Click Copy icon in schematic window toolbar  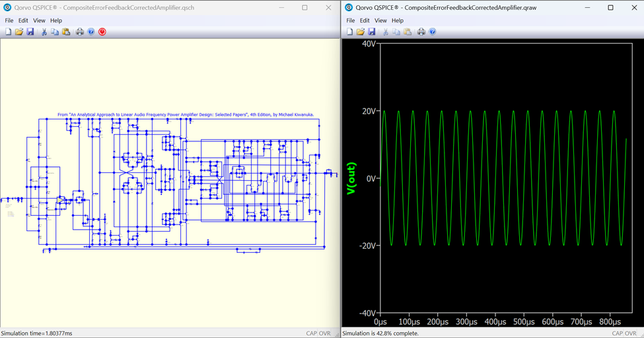55,32
